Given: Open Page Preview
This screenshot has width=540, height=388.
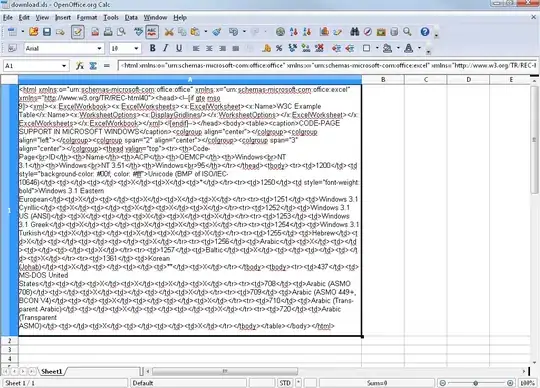Looking at the screenshot, I should pyautogui.click(x=121, y=32).
